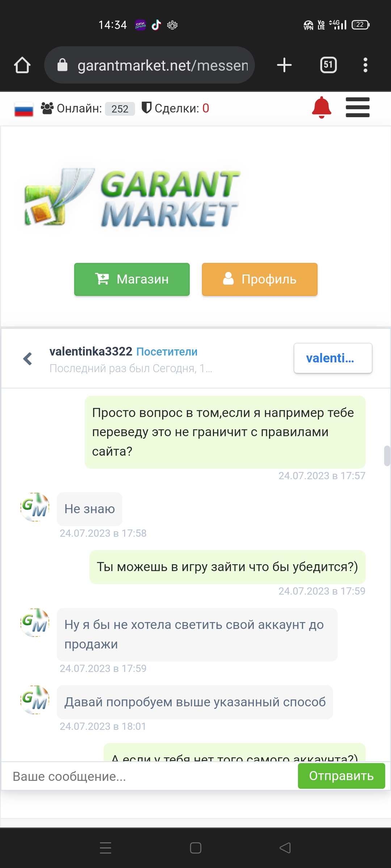
Task: Open a new browser tab with plus icon
Action: pos(284,65)
